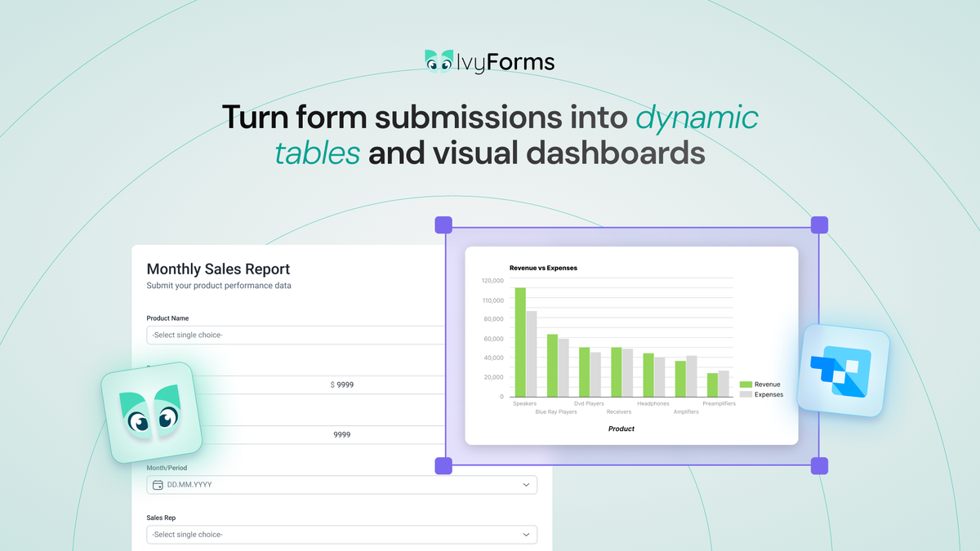Viewport: 980px width, 551px height.
Task: Click the gray Expenses legend swatch
Action: [745, 394]
